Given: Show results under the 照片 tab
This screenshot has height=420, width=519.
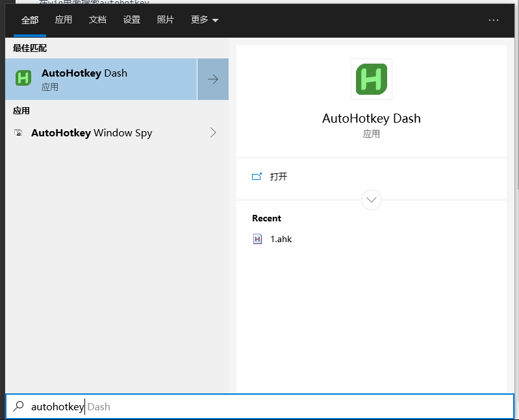Looking at the screenshot, I should tap(166, 20).
